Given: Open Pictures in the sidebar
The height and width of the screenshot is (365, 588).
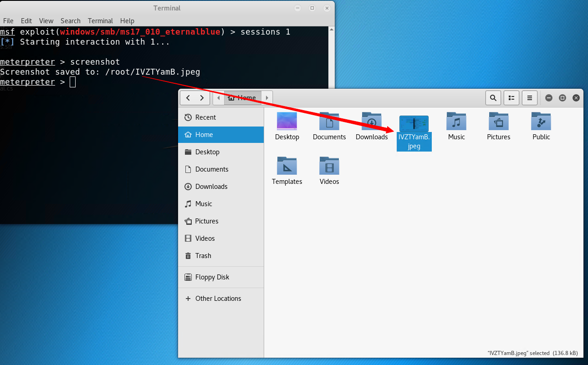Looking at the screenshot, I should point(221,221).
